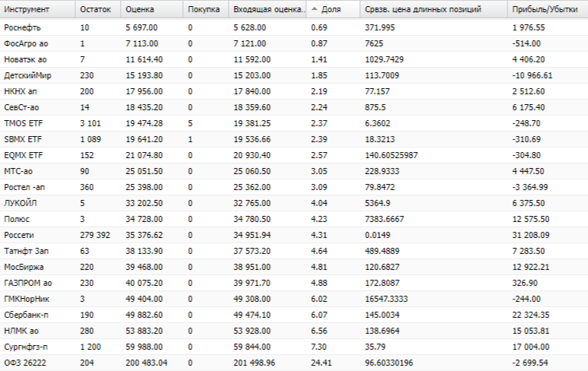
Task: Click Россети balance 279 392
Action: click(95, 235)
